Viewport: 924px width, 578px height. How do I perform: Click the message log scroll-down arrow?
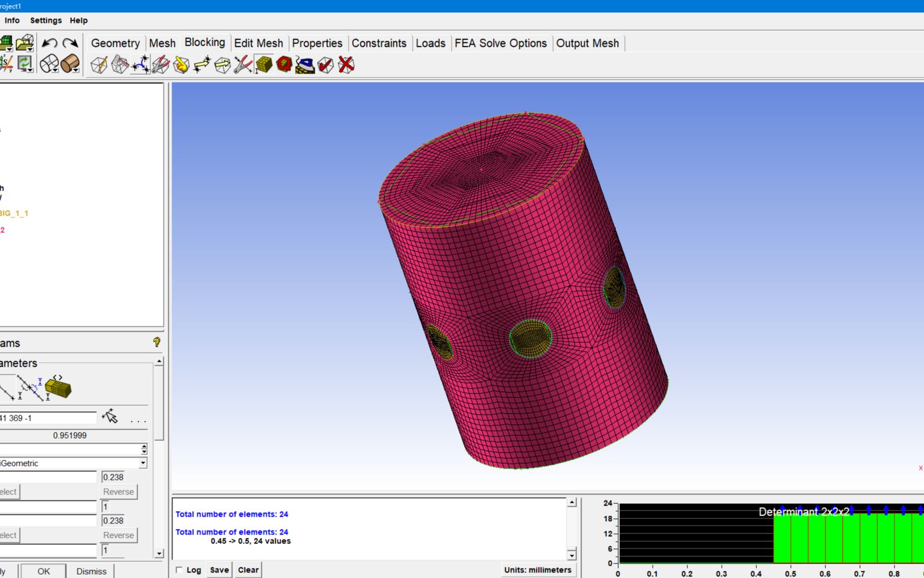point(572,555)
